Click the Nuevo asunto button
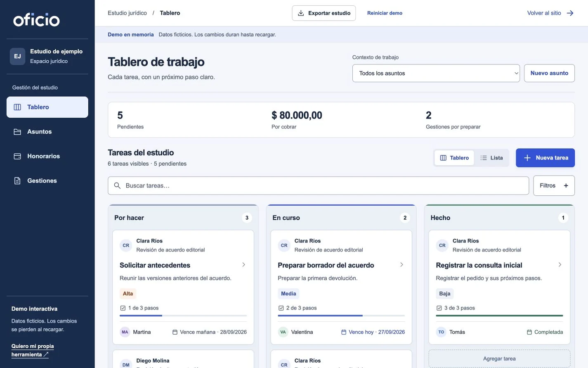This screenshot has width=588, height=368. tap(549, 73)
